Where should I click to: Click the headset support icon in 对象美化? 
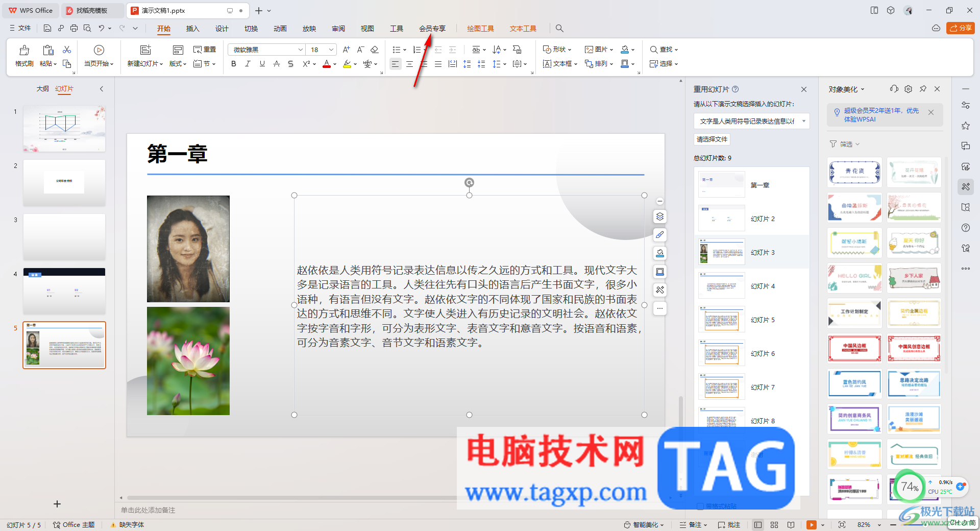click(894, 89)
